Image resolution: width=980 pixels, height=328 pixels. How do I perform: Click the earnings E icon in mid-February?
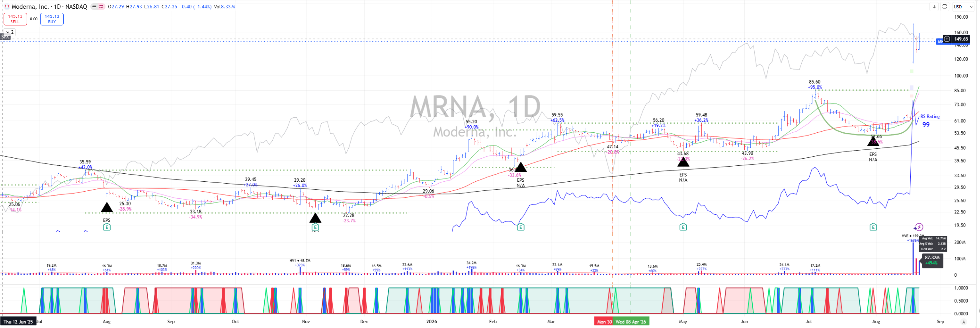[521, 227]
